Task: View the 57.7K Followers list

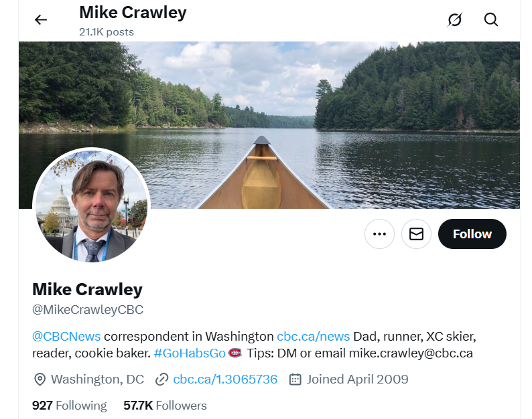Action: [x=165, y=406]
